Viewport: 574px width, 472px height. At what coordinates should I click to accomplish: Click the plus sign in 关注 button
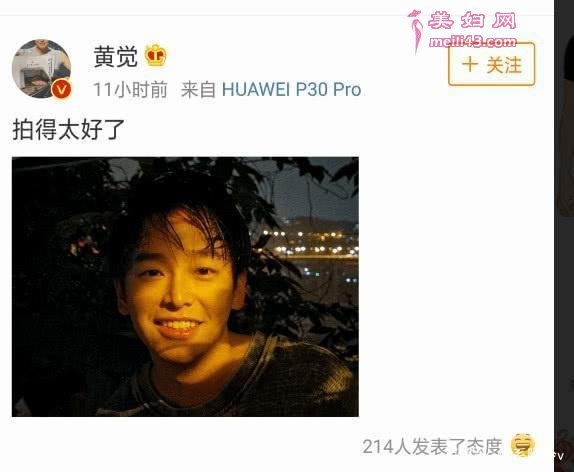pyautogui.click(x=470, y=64)
